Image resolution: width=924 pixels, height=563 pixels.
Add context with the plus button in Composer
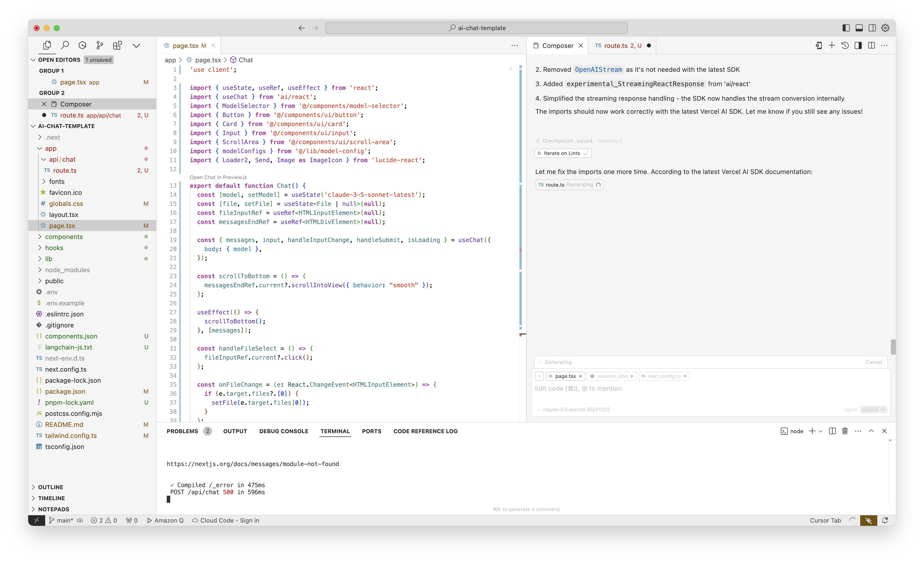(x=539, y=376)
